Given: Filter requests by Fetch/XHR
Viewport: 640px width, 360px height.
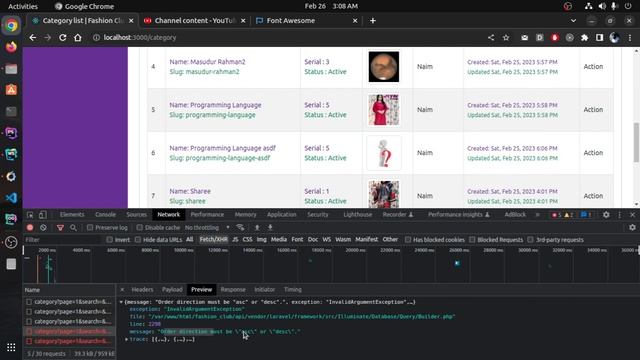Looking at the screenshot, I should coord(213,240).
